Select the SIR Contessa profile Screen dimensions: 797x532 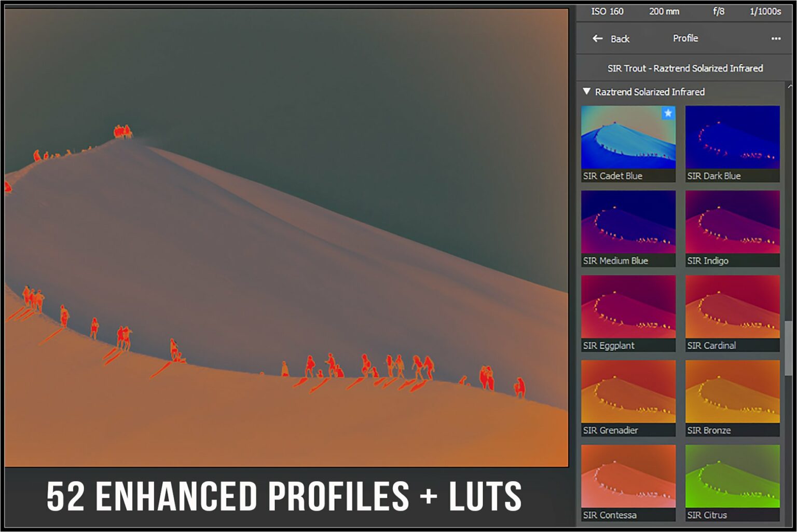tap(628, 478)
